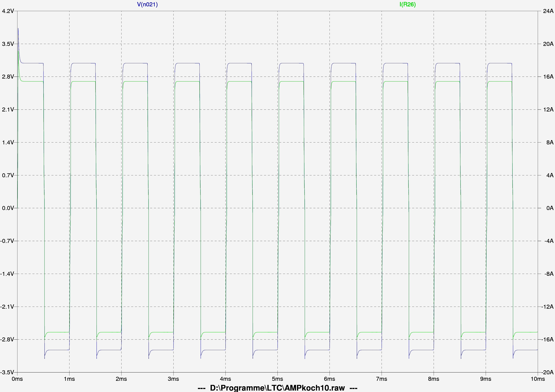The image size is (555, 392).
Task: Click the 4.2V left axis label
Action: (x=7, y=11)
